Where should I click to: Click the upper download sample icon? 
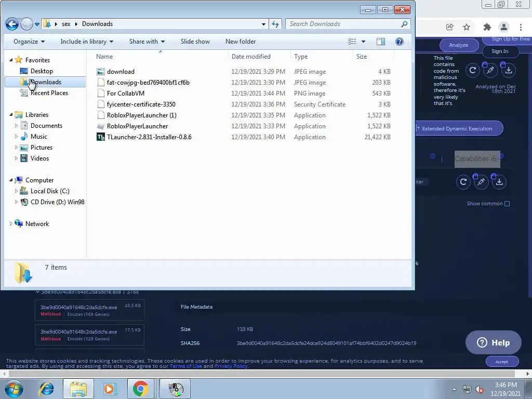click(x=508, y=70)
